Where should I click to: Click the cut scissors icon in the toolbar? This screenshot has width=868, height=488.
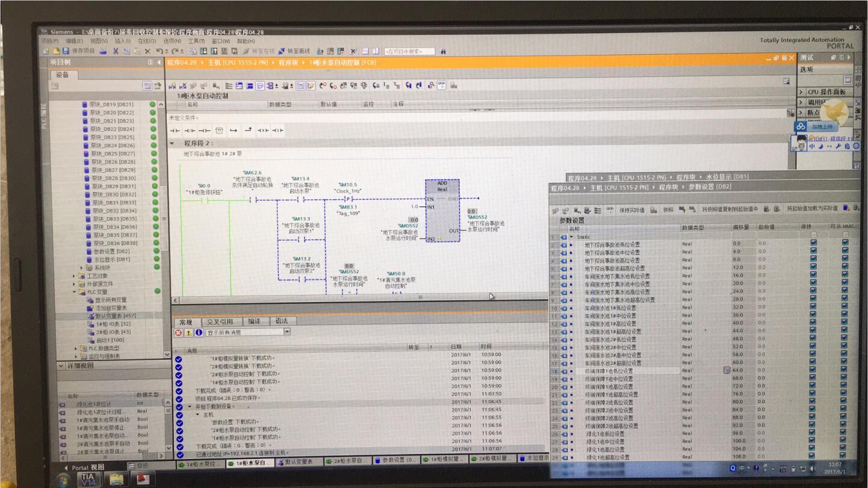click(116, 52)
